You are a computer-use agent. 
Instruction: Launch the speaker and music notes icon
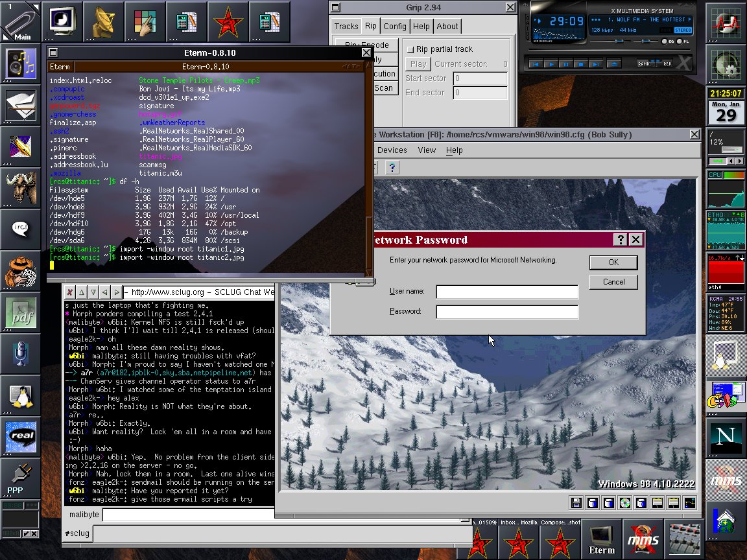pos(21,64)
